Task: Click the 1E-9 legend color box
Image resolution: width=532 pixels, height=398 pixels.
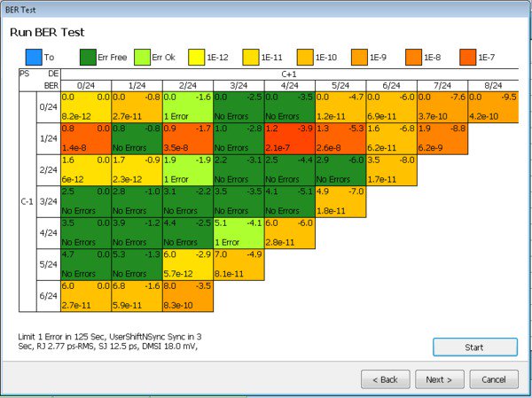Action: (360, 57)
